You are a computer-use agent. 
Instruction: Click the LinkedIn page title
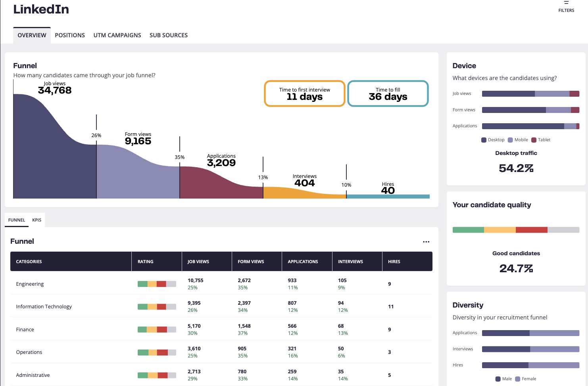pyautogui.click(x=41, y=9)
